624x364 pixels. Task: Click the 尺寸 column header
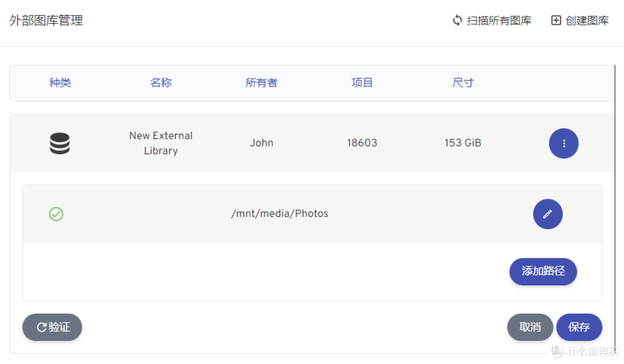[463, 83]
